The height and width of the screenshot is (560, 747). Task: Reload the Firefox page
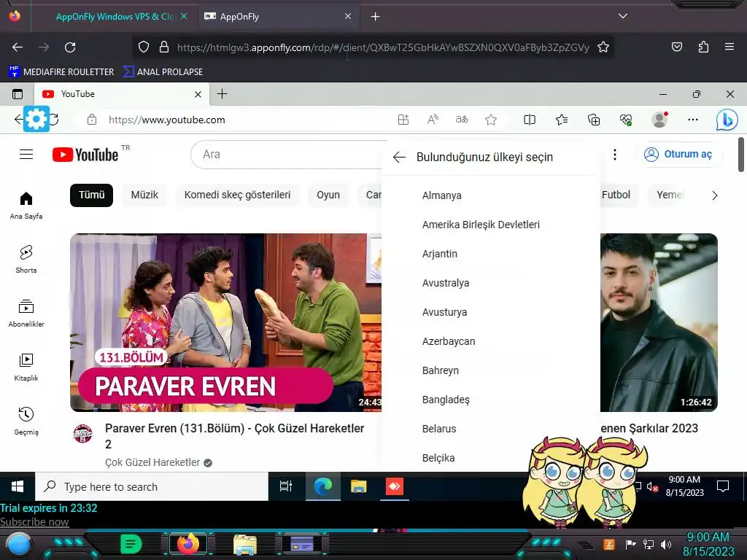[x=70, y=47]
